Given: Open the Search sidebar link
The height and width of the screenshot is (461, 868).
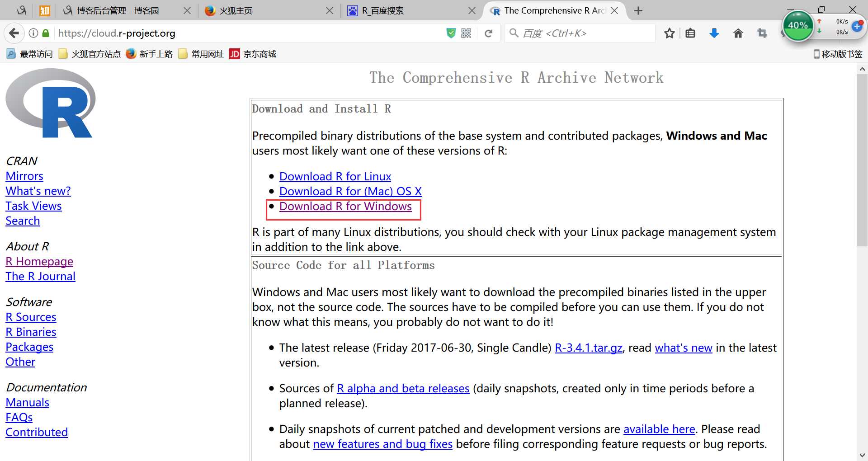Looking at the screenshot, I should click(23, 221).
